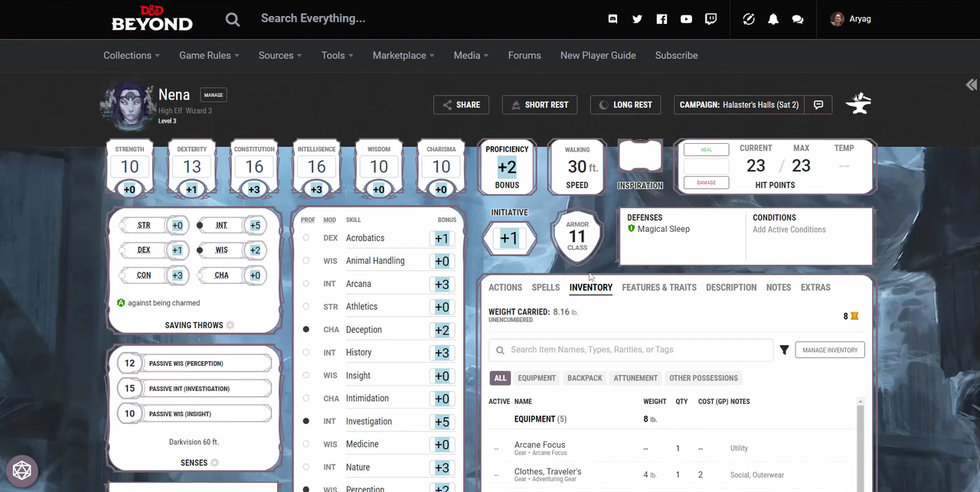Viewport: 980px width, 492px height.
Task: Open the Twitch social icon
Action: point(710,19)
